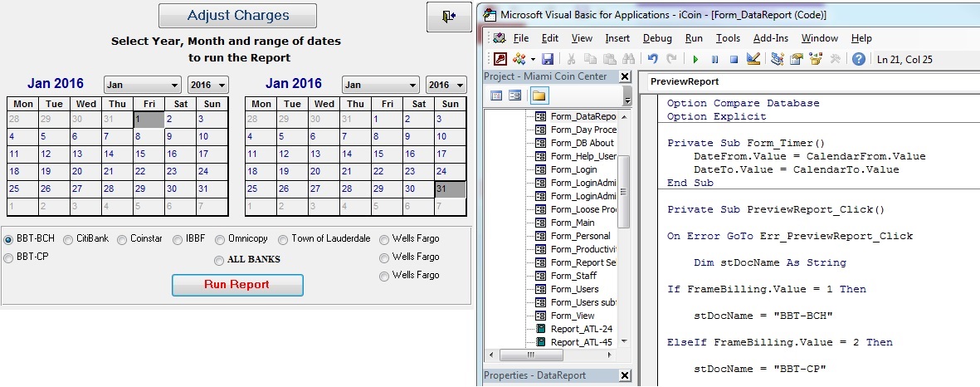Click the View Code icon in Project panel

pos(496,96)
